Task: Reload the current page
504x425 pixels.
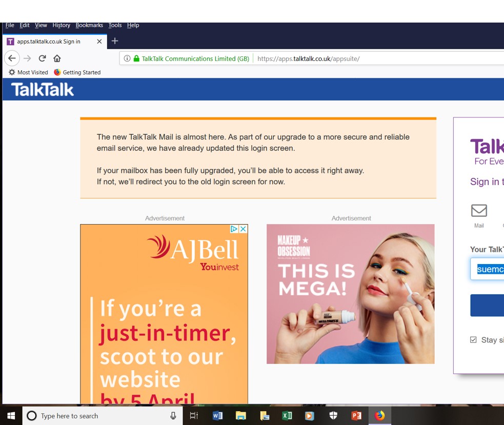Action: pos(43,58)
